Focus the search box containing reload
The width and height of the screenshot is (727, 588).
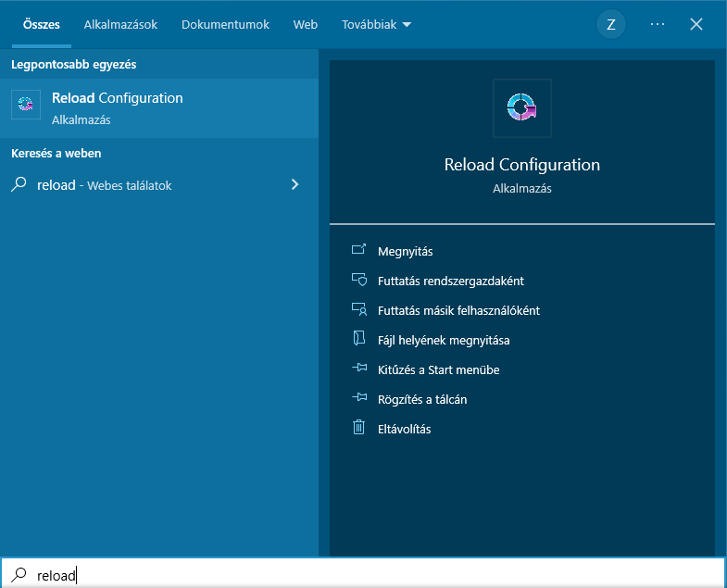tap(363, 573)
